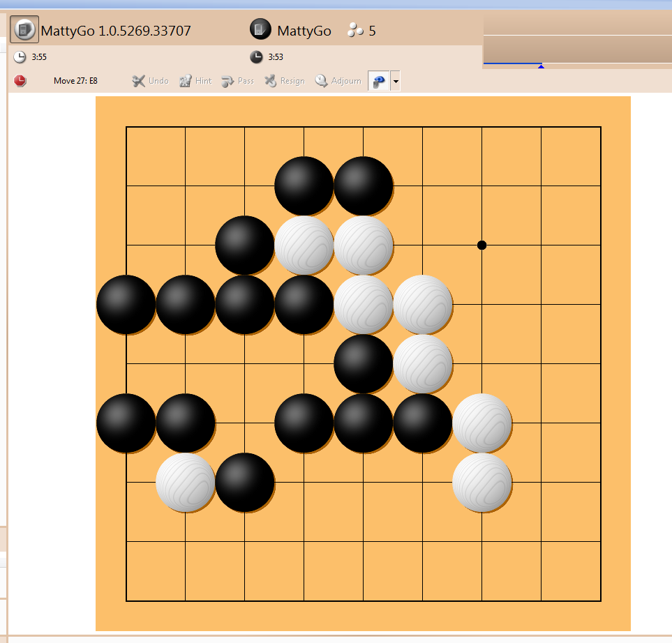Click the black player stone icon
The image size is (672, 643).
point(260,29)
